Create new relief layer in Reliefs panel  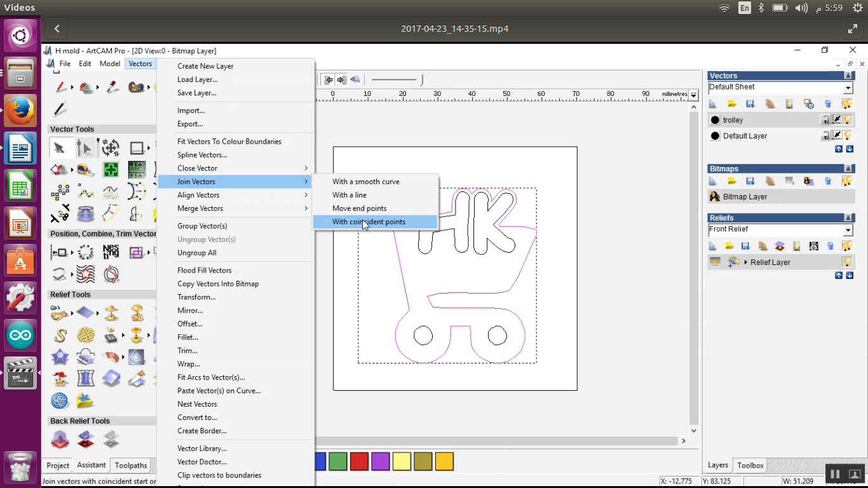(x=713, y=246)
